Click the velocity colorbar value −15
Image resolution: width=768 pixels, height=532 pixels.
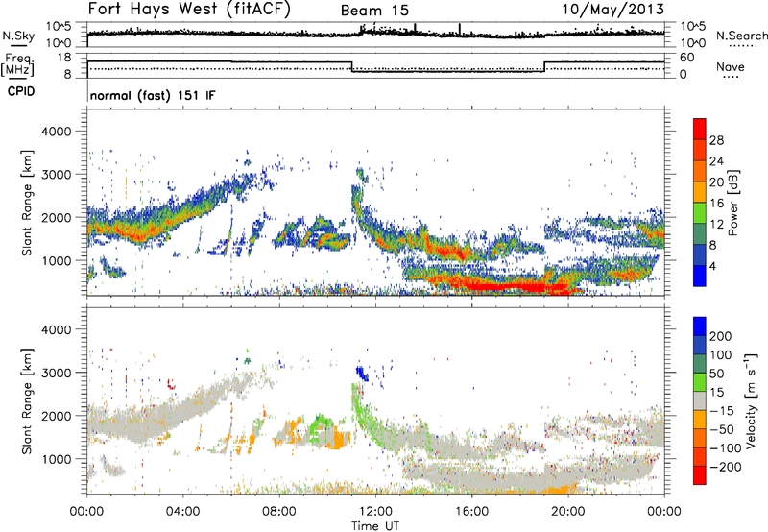coord(721,410)
